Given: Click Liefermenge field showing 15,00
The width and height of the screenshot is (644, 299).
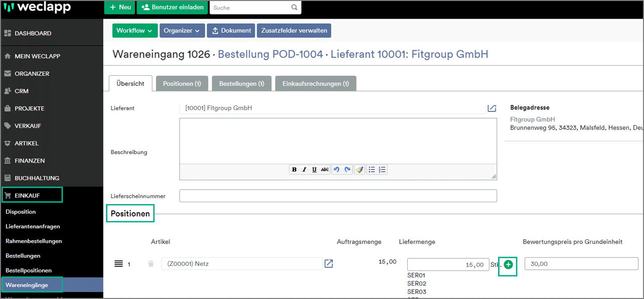Looking at the screenshot, I should [x=448, y=264].
